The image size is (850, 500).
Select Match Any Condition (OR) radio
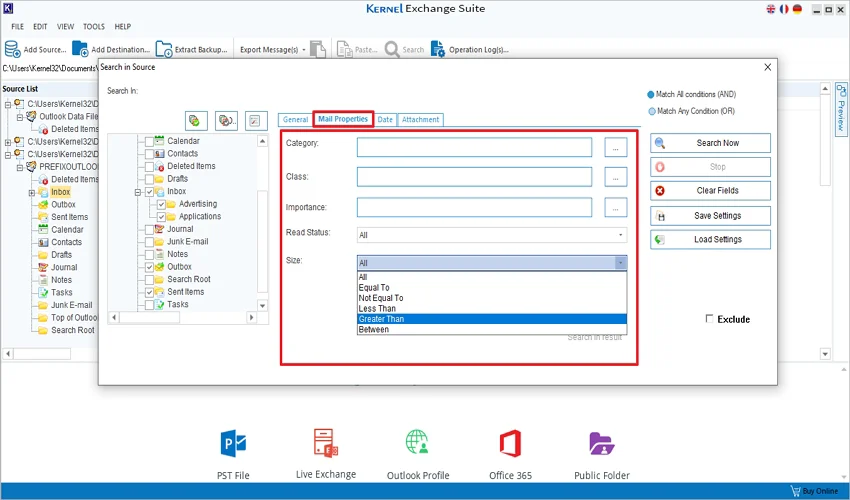[652, 111]
